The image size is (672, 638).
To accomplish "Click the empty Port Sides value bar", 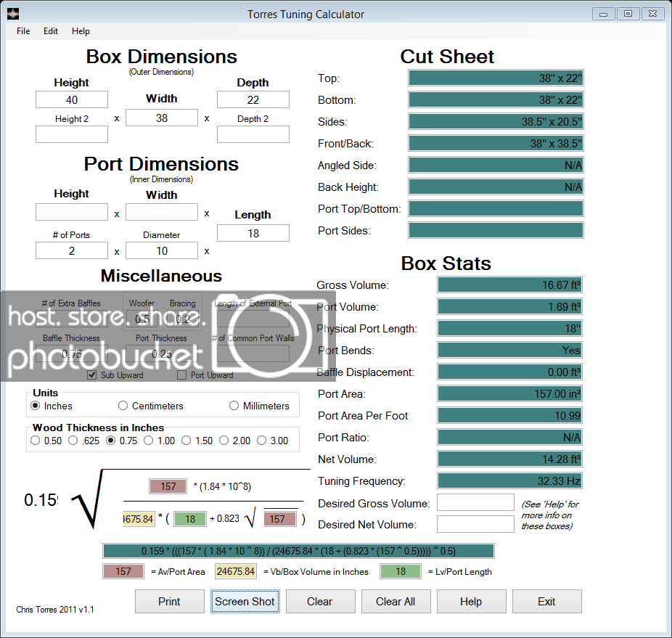I will (x=496, y=230).
